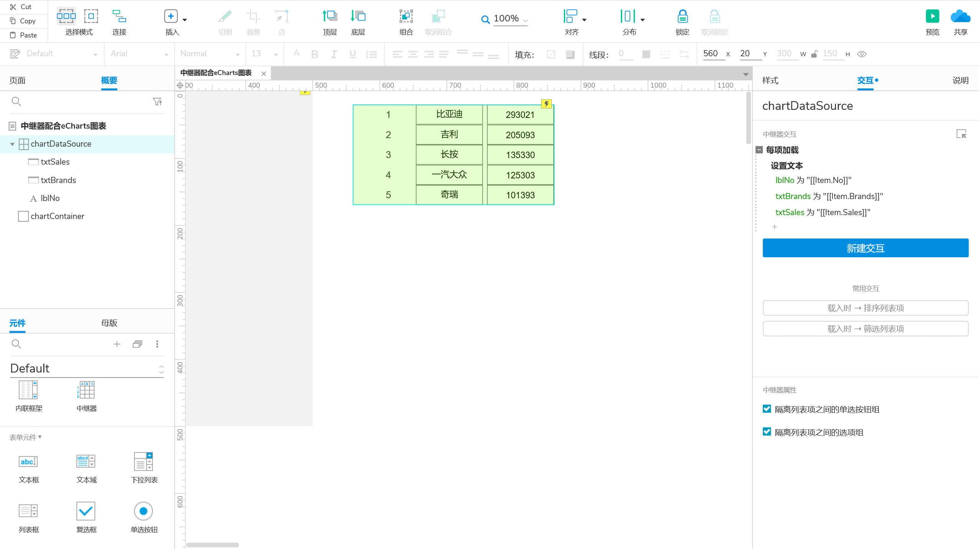Select the contained selection mode icon
The image size is (980, 549).
pyautogui.click(x=91, y=16)
